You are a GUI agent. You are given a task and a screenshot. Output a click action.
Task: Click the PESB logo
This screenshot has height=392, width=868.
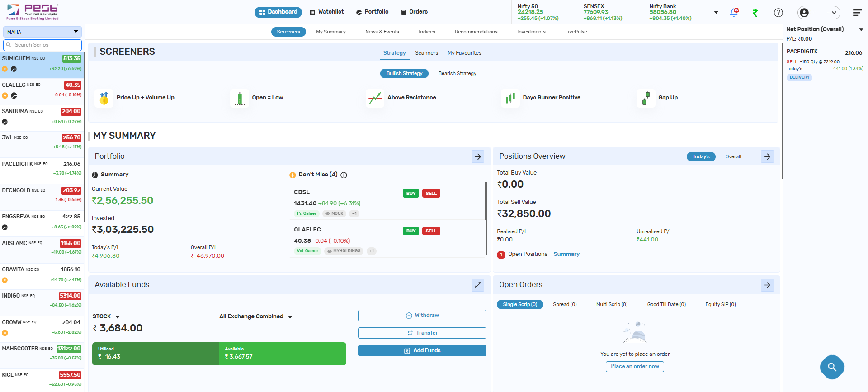pyautogui.click(x=33, y=12)
